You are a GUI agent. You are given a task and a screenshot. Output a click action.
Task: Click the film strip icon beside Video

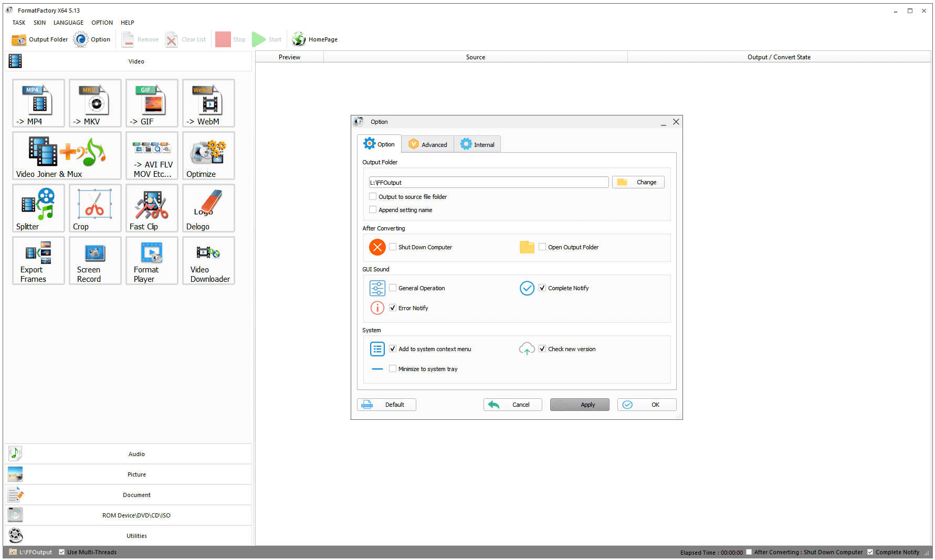coord(15,61)
